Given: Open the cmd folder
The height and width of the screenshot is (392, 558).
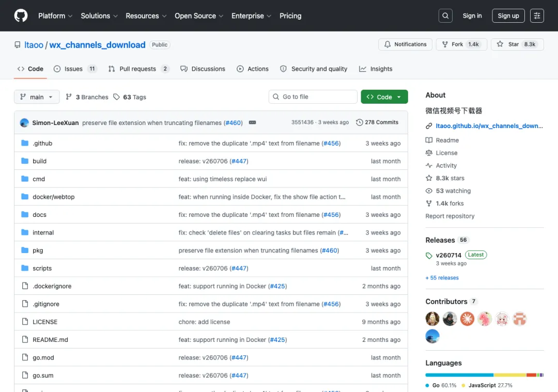Looking at the screenshot, I should coord(39,179).
